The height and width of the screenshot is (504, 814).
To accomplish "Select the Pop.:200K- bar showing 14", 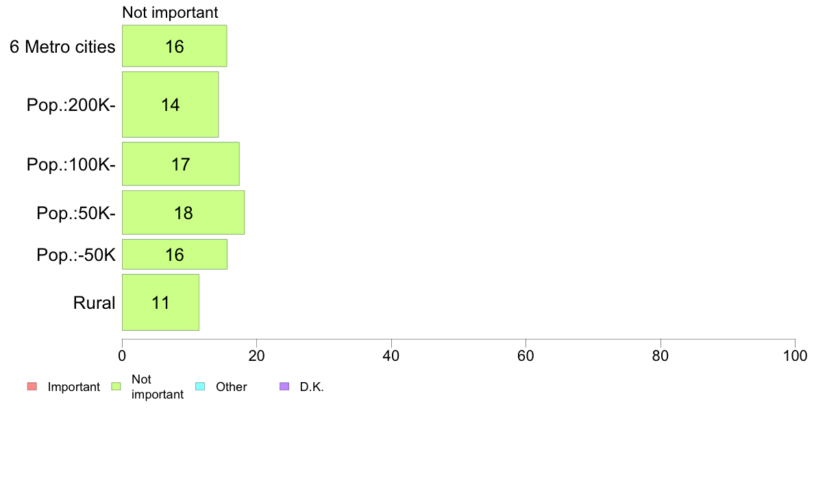I will click(x=171, y=104).
